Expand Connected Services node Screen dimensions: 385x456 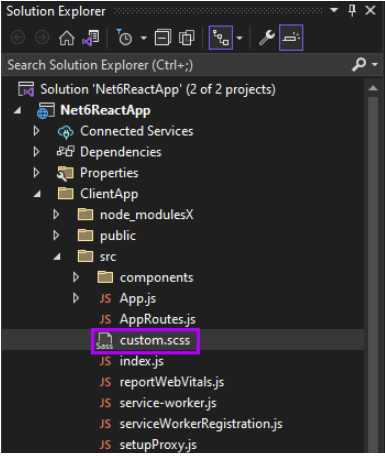coord(36,131)
